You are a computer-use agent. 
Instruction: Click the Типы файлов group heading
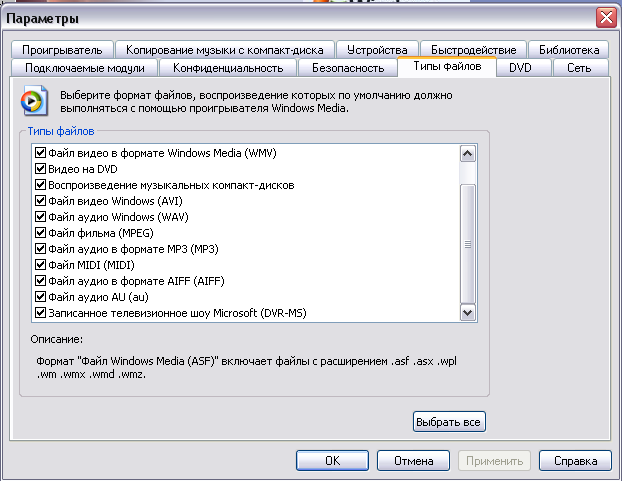61,131
